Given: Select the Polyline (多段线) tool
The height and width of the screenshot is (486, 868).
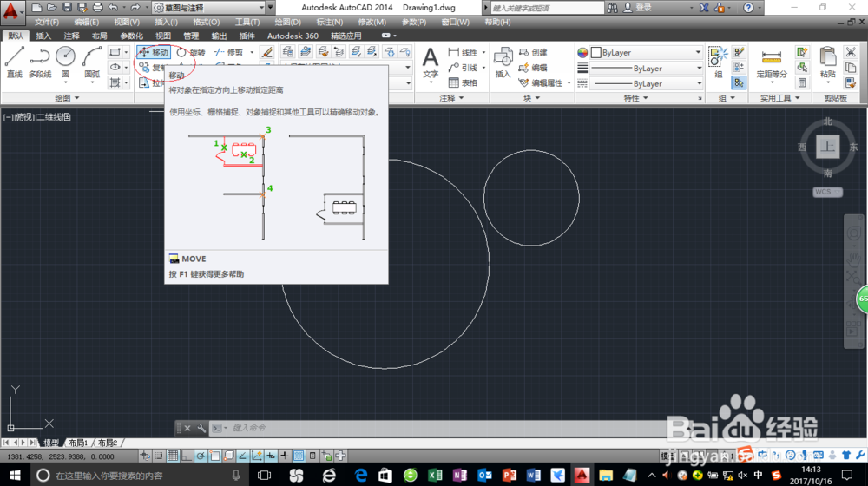Looking at the screenshot, I should pos(40,61).
